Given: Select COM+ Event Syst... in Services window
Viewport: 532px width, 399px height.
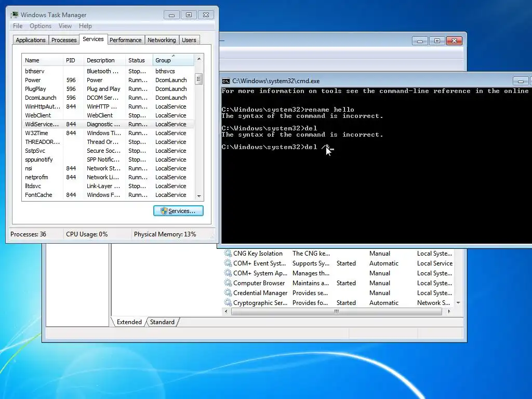Looking at the screenshot, I should click(x=260, y=263).
